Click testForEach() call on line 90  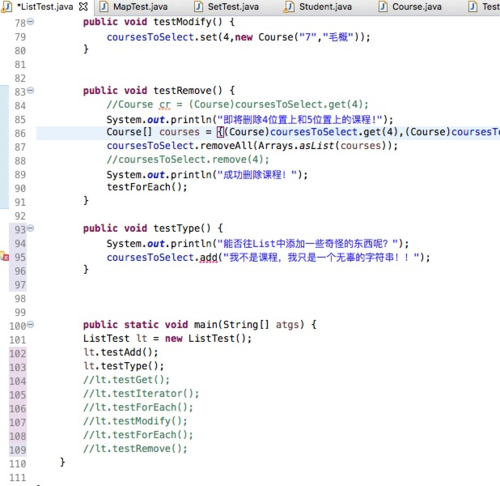(147, 187)
